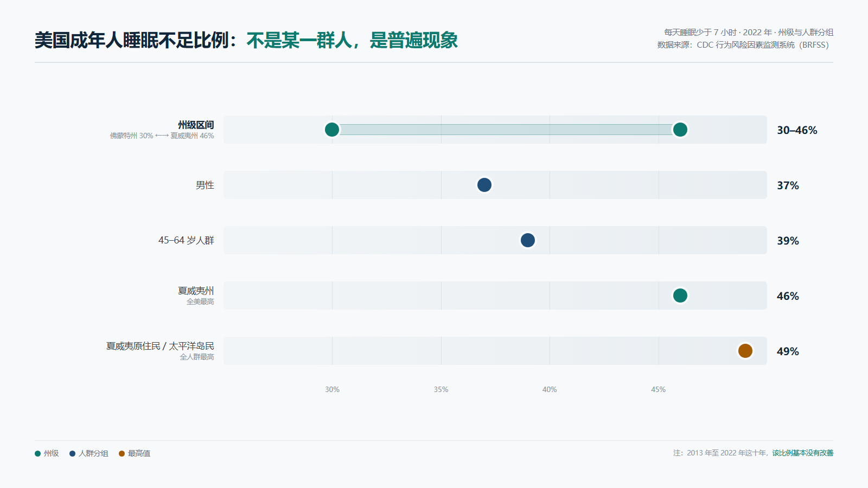Click the orange 最高值 legend dot
Image resolution: width=868 pixels, height=488 pixels.
(122, 454)
